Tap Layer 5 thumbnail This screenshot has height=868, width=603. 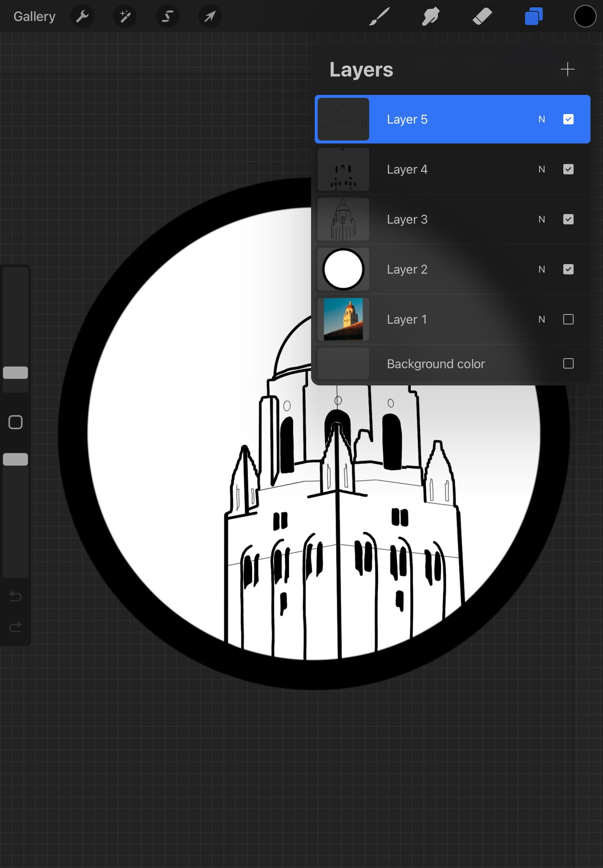pyautogui.click(x=343, y=119)
